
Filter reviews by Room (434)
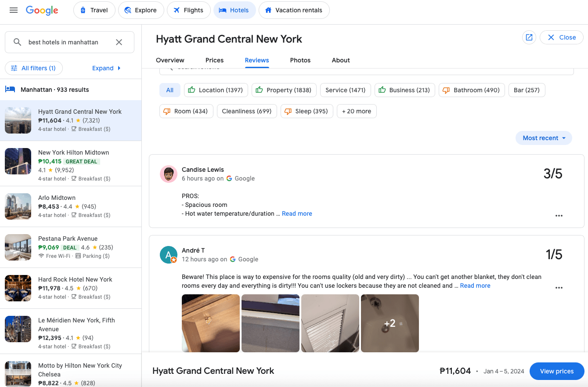186,111
